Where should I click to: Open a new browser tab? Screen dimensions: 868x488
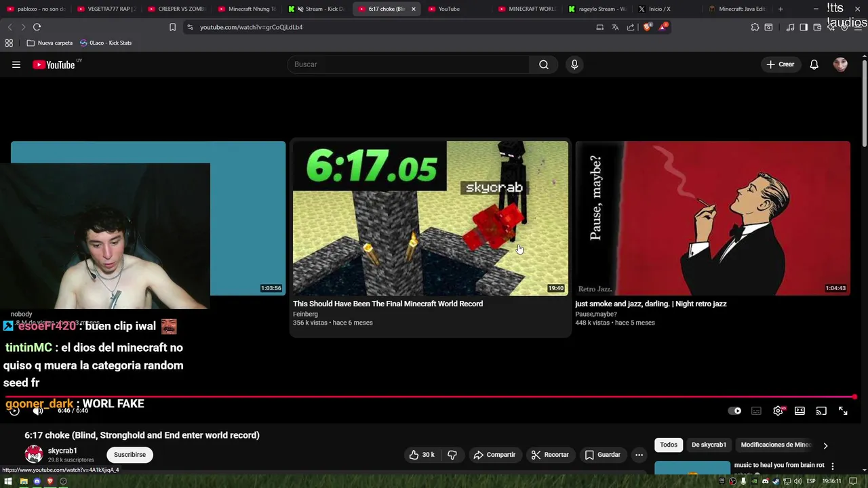(781, 9)
